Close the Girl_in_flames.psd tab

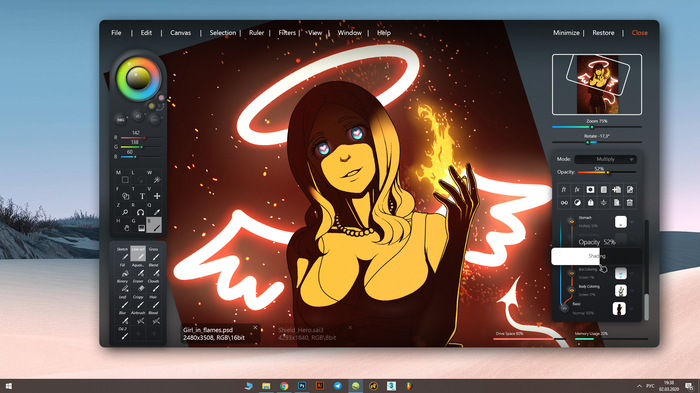(x=255, y=327)
